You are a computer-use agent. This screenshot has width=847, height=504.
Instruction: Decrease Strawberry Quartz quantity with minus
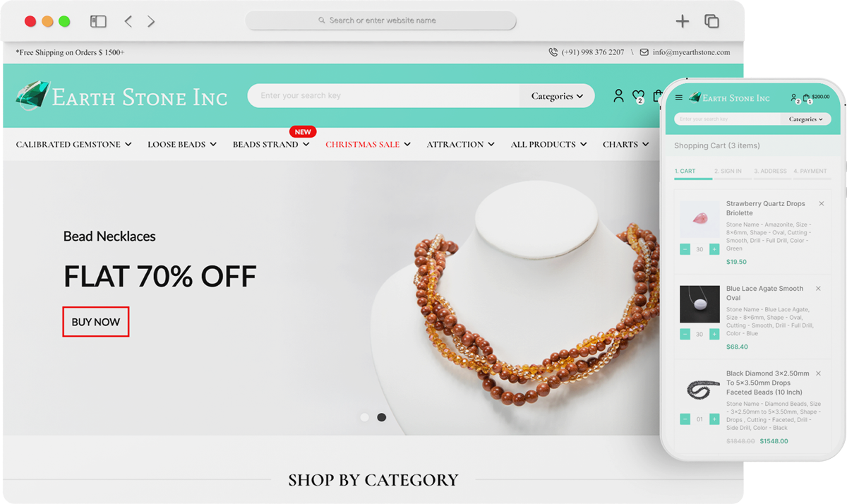pos(685,249)
